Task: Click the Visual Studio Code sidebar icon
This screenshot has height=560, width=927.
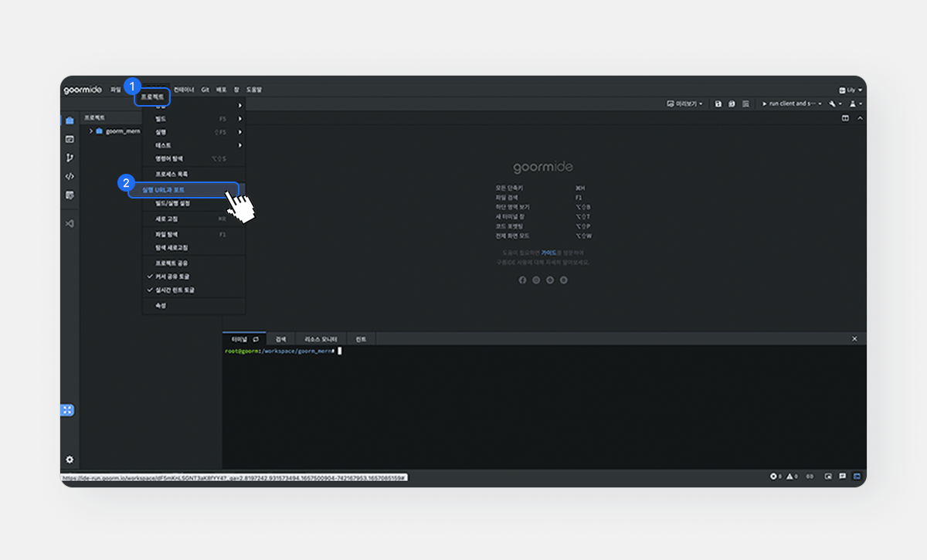Action: (70, 223)
